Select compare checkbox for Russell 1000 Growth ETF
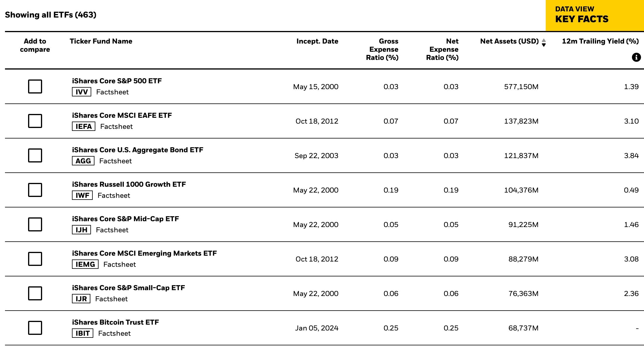The image size is (644, 348). (35, 190)
